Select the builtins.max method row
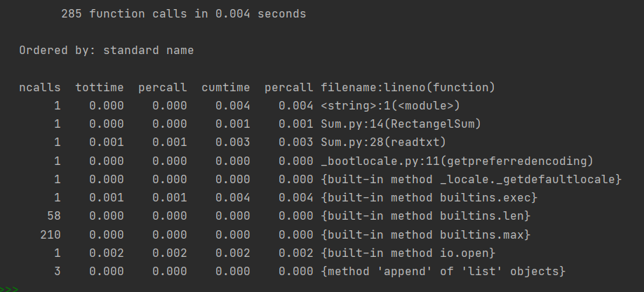Viewport: 644px width, 292px height. [425, 234]
